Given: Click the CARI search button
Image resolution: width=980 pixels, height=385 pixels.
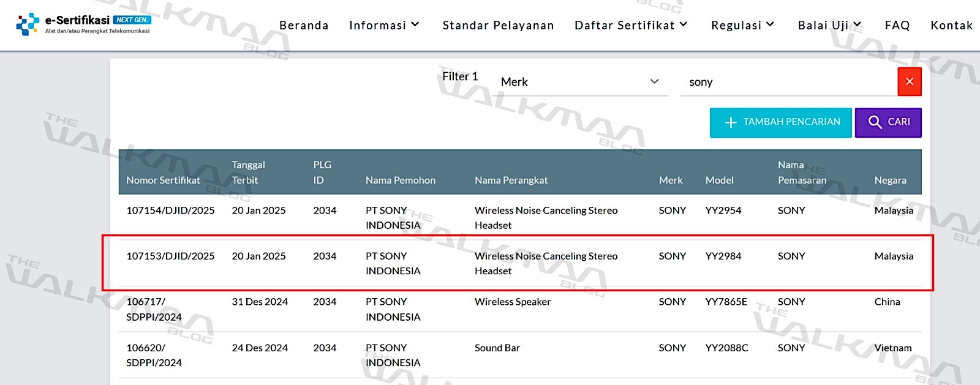Looking at the screenshot, I should (888, 122).
